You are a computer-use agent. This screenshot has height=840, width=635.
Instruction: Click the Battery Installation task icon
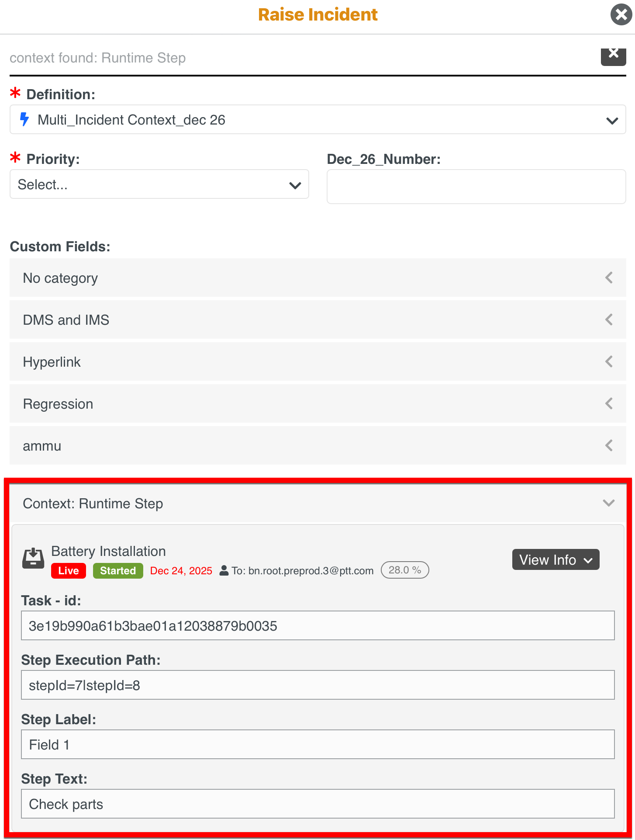(x=33, y=559)
